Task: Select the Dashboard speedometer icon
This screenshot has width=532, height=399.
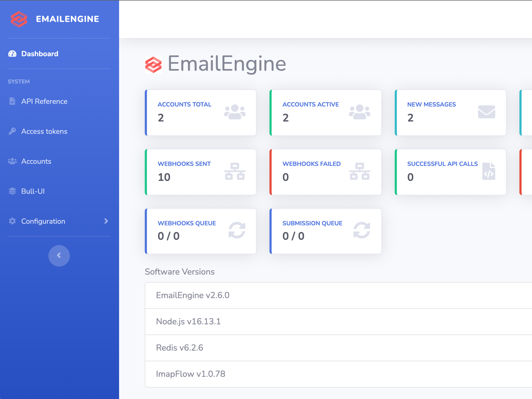Action: 12,54
